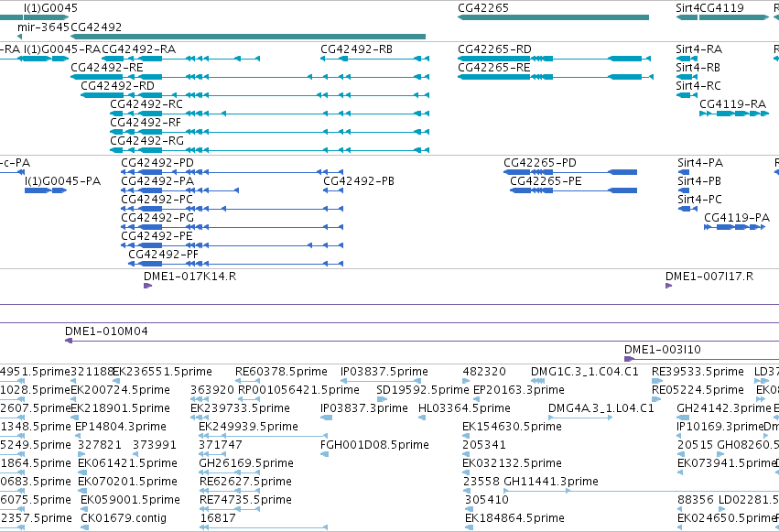Click the DME1-017K14.R purple arrow marker
Image resolution: width=779 pixels, height=532 pixels.
147,286
